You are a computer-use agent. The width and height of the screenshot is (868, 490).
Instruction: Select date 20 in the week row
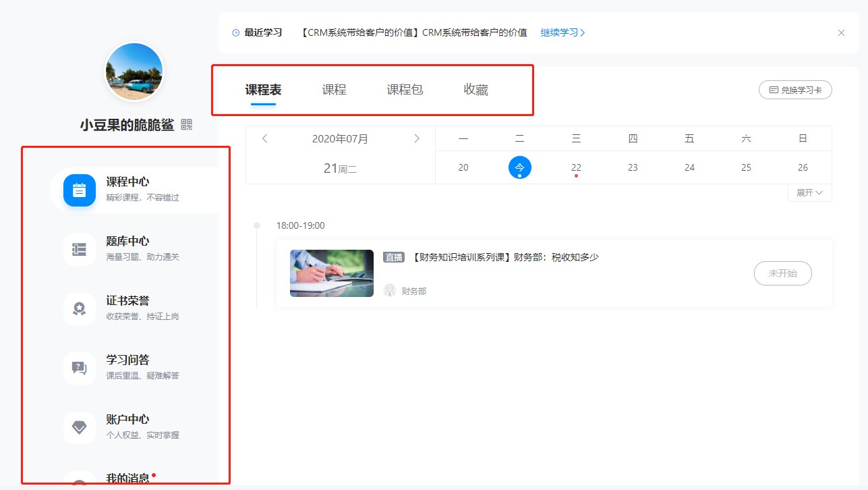[463, 167]
